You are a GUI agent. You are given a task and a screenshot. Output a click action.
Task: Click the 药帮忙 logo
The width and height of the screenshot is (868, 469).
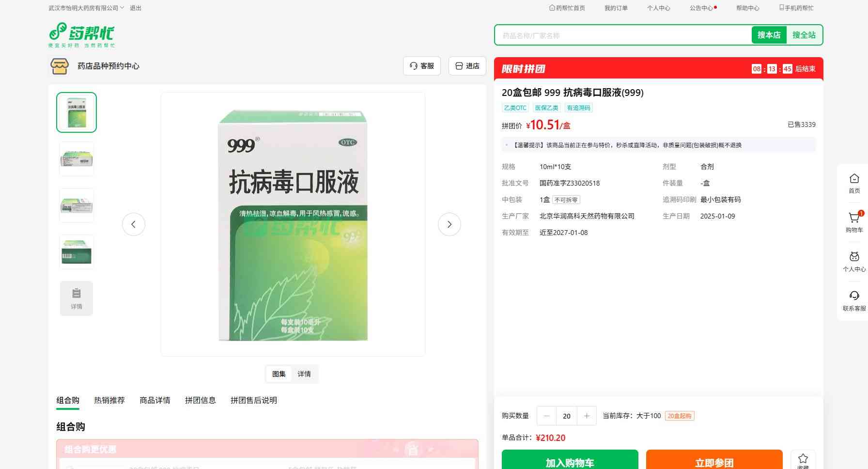pyautogui.click(x=81, y=35)
